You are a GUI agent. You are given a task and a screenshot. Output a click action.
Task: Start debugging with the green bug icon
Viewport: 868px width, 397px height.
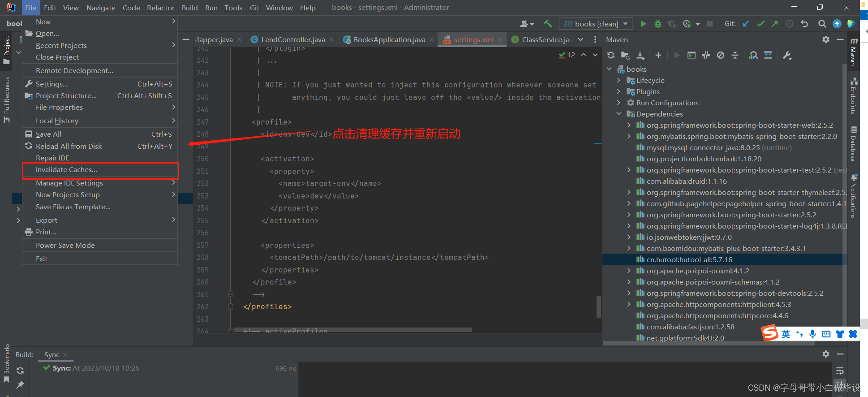[658, 24]
